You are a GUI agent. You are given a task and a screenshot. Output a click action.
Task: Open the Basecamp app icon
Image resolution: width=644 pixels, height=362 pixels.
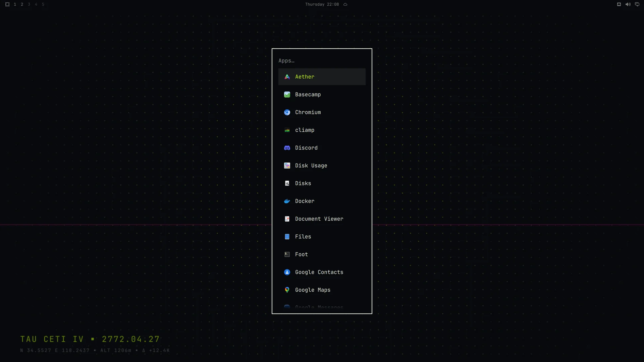[287, 95]
